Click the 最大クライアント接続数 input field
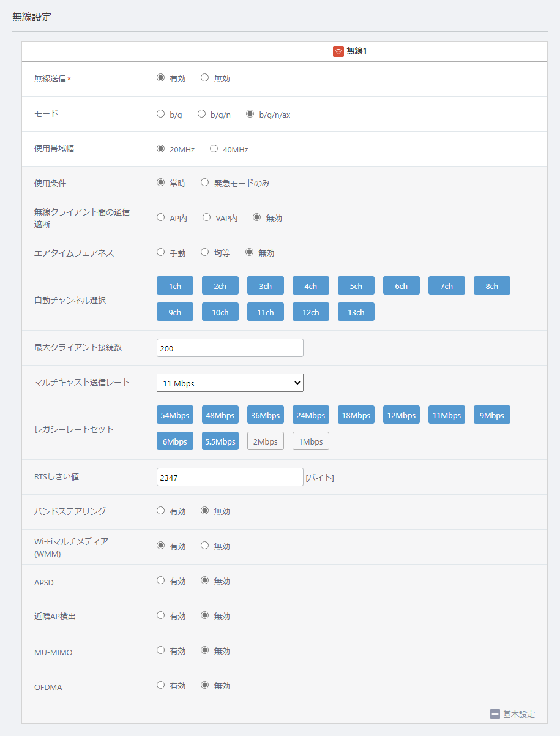This screenshot has height=736, width=560. pyautogui.click(x=230, y=348)
